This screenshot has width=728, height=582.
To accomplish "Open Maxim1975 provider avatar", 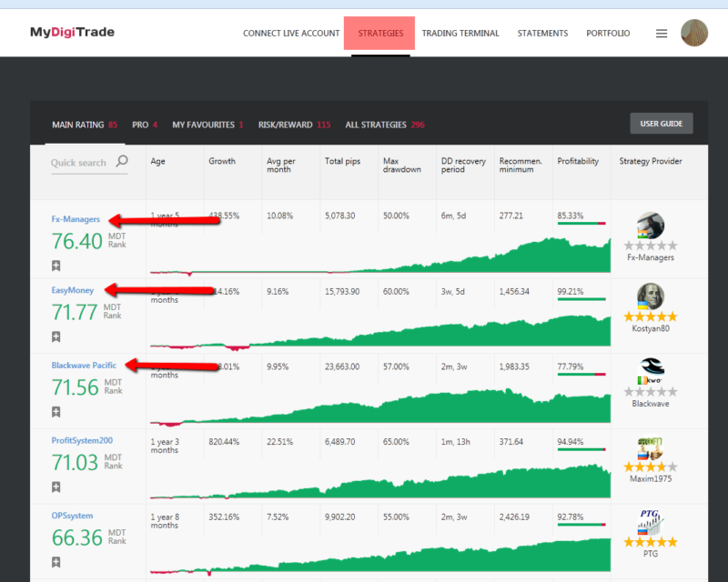I will point(651,447).
